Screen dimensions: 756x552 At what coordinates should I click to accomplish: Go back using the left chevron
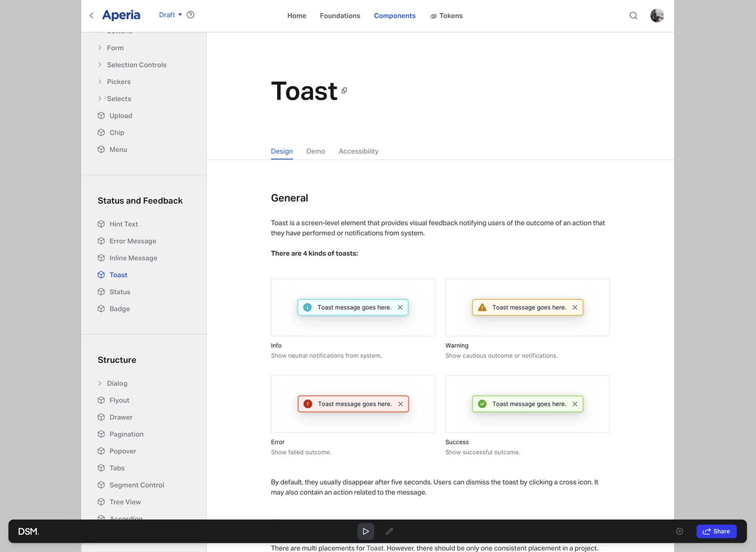[92, 16]
